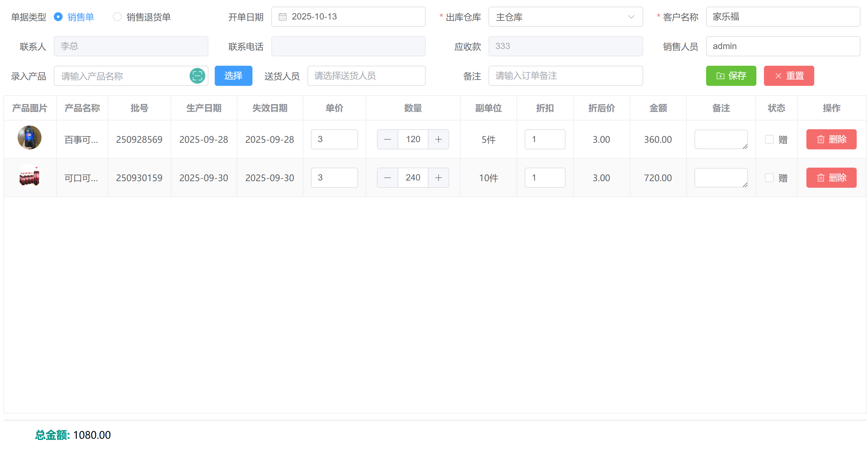This screenshot has height=456, width=868.
Task: Decrease quantity for the Pepsi row
Action: click(x=388, y=139)
